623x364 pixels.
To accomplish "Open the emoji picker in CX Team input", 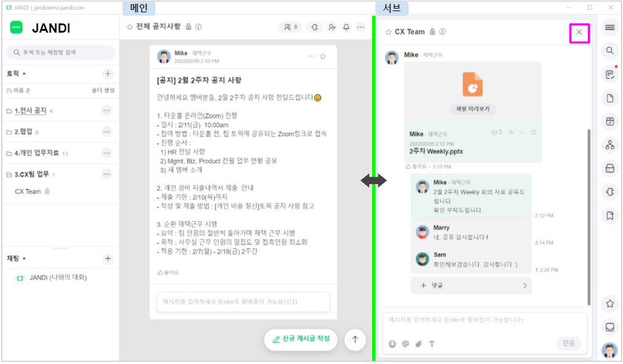I will 392,344.
